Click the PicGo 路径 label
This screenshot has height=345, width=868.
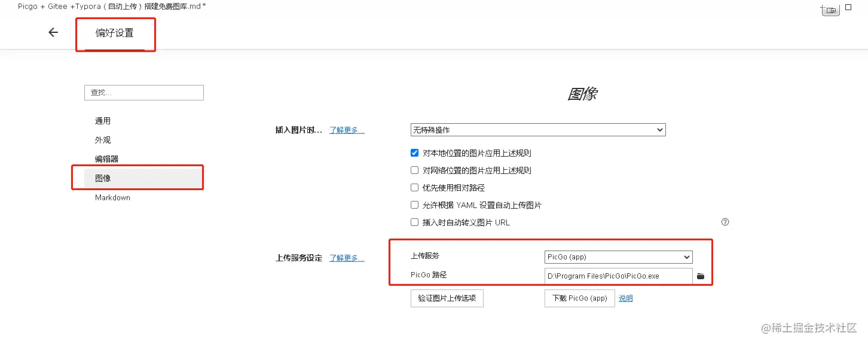[429, 275]
